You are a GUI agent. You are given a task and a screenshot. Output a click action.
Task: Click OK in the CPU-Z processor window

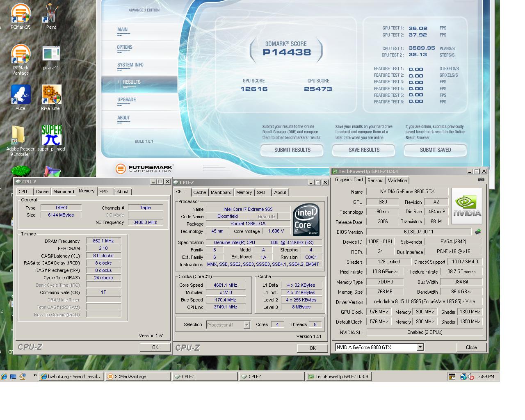(313, 348)
